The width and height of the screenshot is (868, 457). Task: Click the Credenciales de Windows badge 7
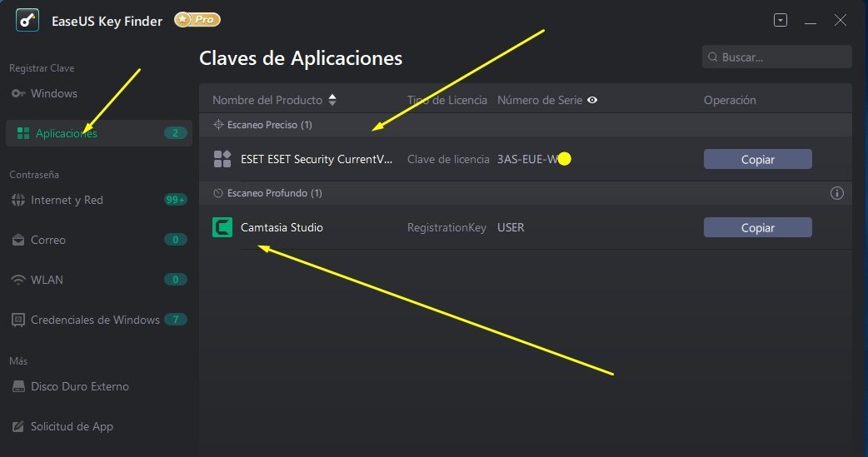[176, 320]
